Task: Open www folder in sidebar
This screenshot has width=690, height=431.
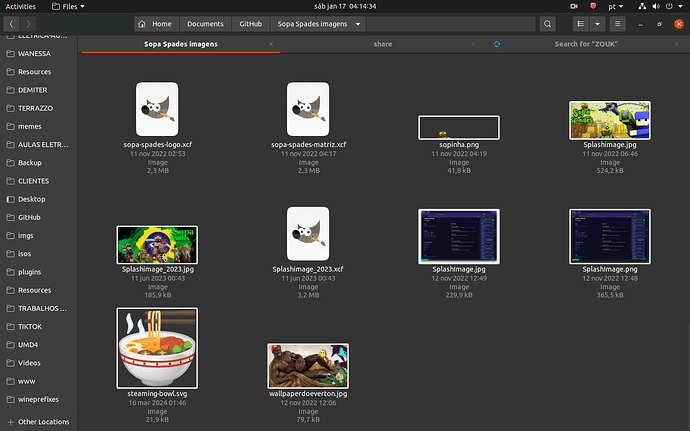Action: click(39, 381)
